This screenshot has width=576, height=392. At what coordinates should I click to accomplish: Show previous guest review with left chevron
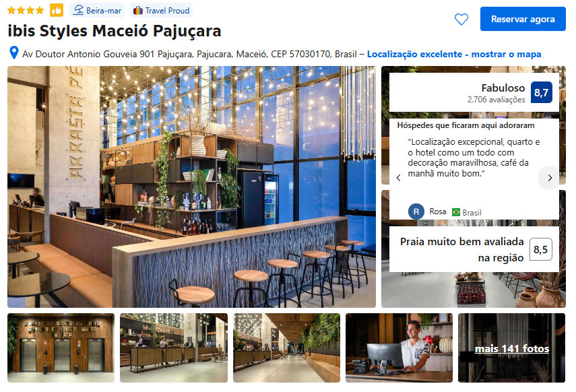[399, 178]
